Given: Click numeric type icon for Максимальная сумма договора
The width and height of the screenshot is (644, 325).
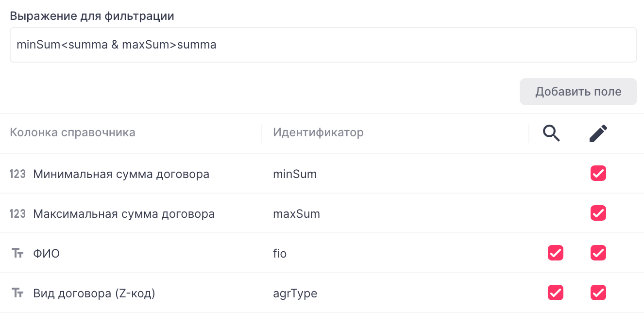Looking at the screenshot, I should (x=17, y=213).
